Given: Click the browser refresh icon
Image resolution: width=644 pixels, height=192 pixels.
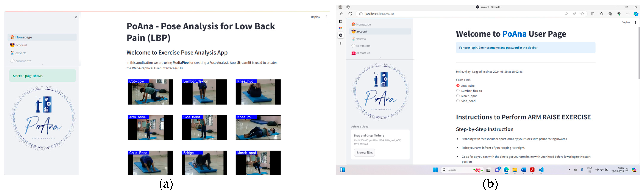Looking at the screenshot, I should (x=350, y=14).
